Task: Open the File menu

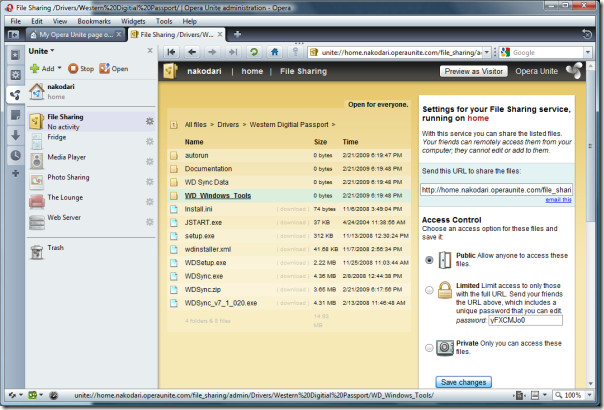Action: (x=16, y=21)
